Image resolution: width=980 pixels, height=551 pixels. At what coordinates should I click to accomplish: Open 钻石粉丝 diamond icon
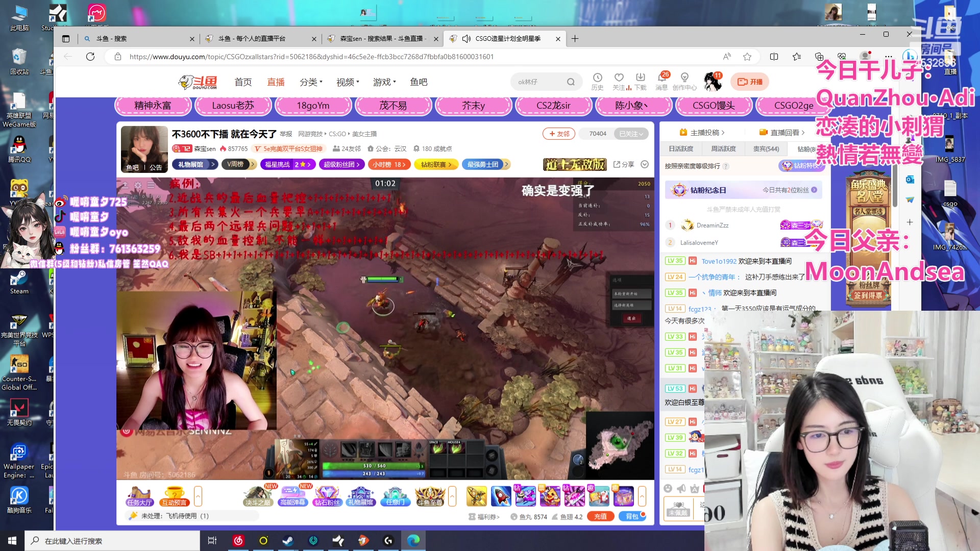tap(327, 496)
